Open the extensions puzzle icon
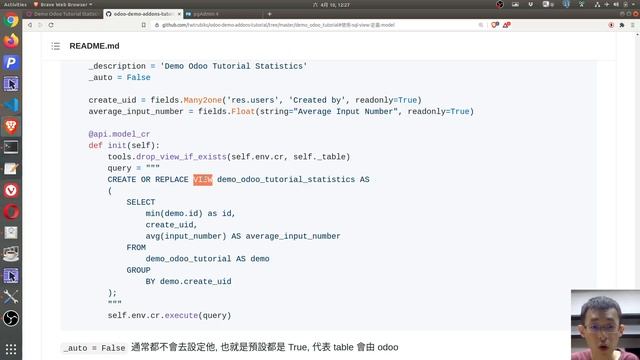This screenshot has width=640, height=360. pos(622,25)
